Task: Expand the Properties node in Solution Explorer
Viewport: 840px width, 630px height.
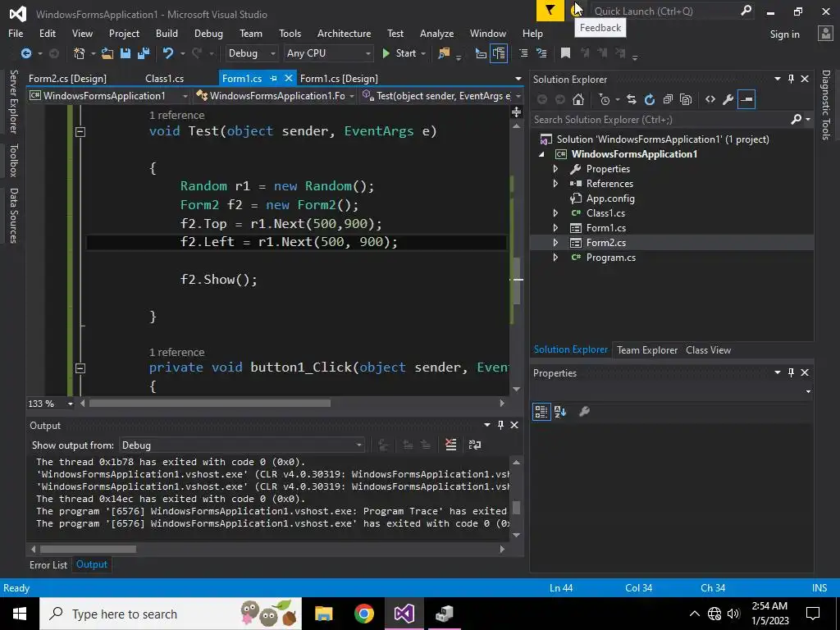Action: click(555, 169)
